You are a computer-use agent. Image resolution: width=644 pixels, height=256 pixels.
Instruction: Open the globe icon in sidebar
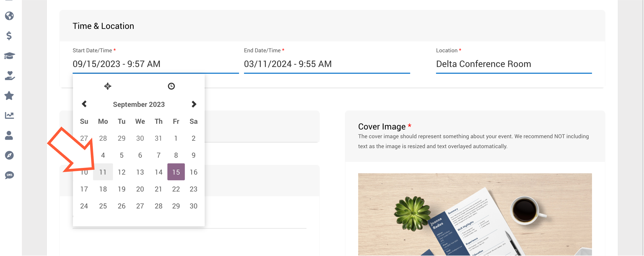coord(9,16)
